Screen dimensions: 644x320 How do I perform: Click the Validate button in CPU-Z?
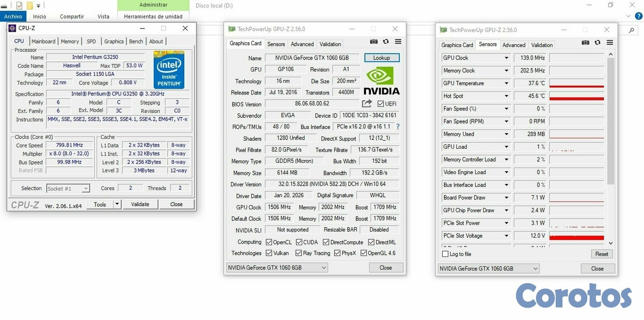click(x=140, y=204)
